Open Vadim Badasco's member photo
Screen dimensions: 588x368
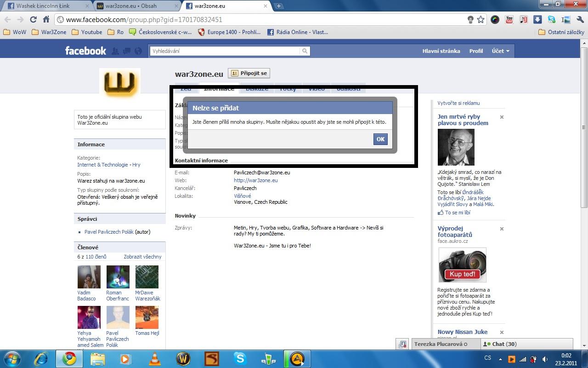(89, 277)
